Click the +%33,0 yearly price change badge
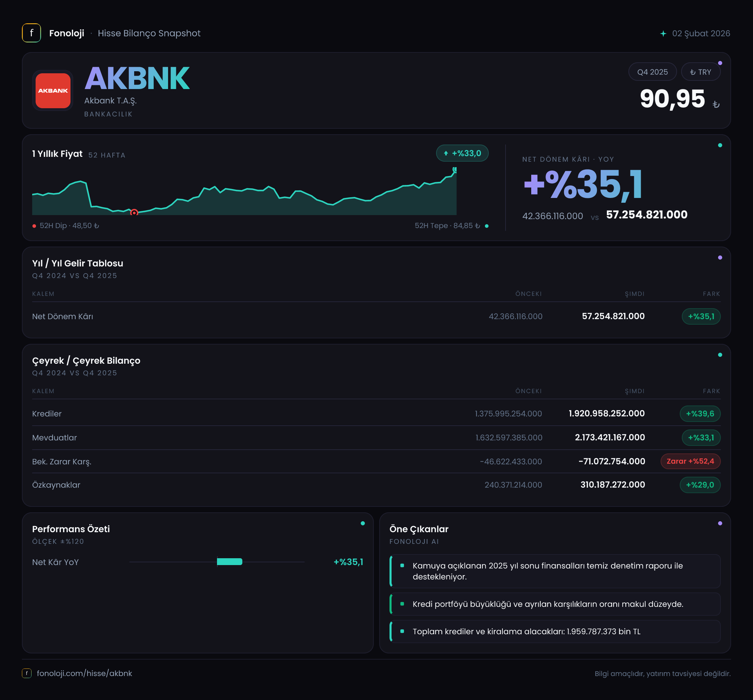Viewport: 753px width, 700px height. (462, 153)
